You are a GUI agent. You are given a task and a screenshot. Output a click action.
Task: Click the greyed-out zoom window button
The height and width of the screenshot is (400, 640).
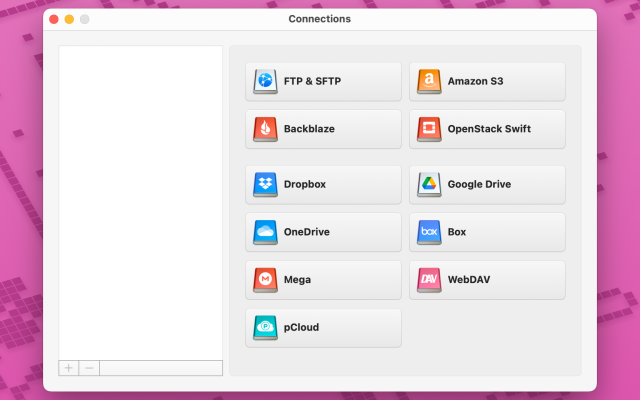point(85,19)
